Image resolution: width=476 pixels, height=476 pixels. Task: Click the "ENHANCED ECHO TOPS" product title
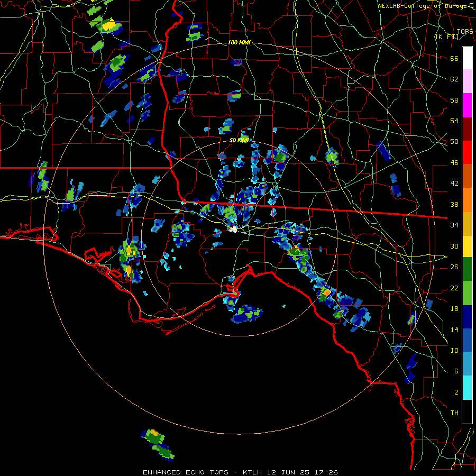(x=186, y=472)
